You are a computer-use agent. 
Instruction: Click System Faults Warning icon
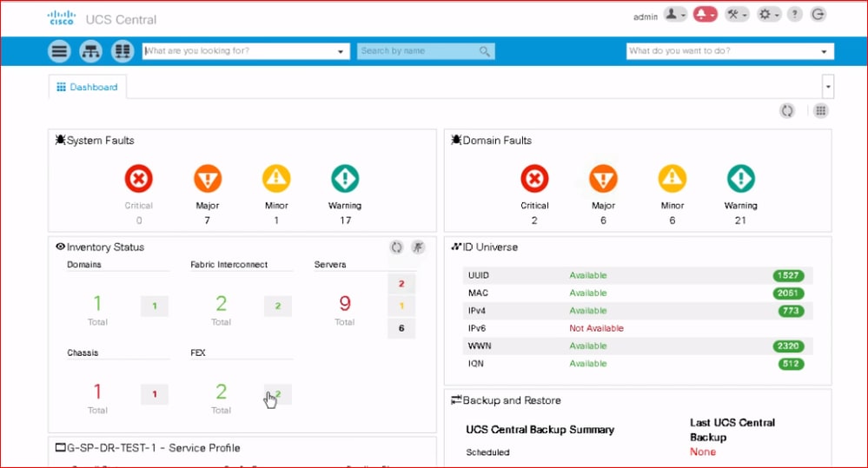pos(345,179)
